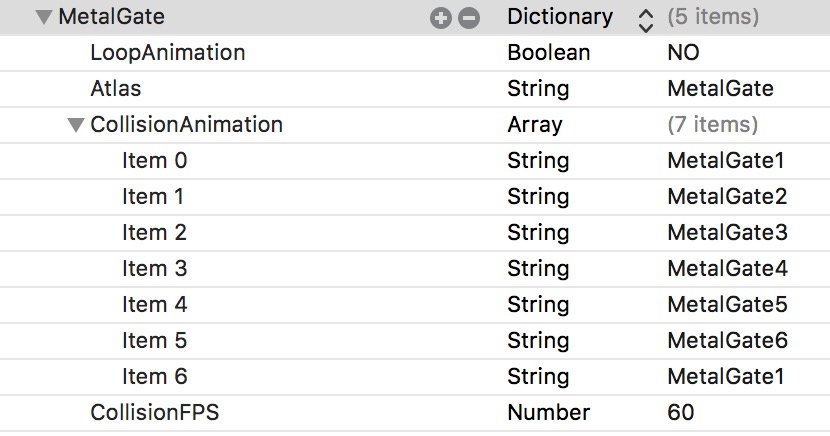Click the CollisionFPS value 60
830x436 pixels.
click(x=681, y=413)
